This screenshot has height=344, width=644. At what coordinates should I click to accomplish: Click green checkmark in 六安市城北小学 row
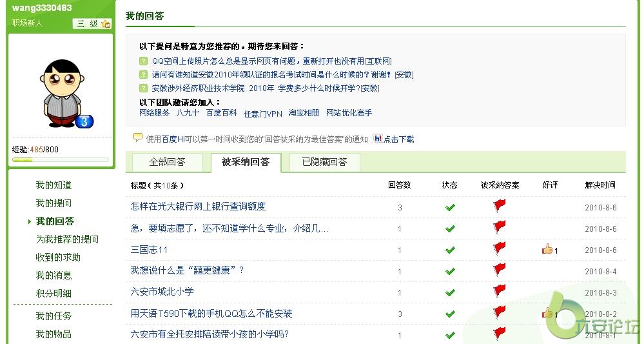pyautogui.click(x=450, y=292)
